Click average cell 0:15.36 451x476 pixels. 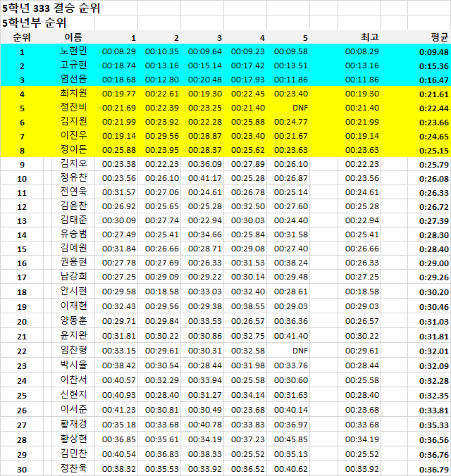(x=433, y=66)
